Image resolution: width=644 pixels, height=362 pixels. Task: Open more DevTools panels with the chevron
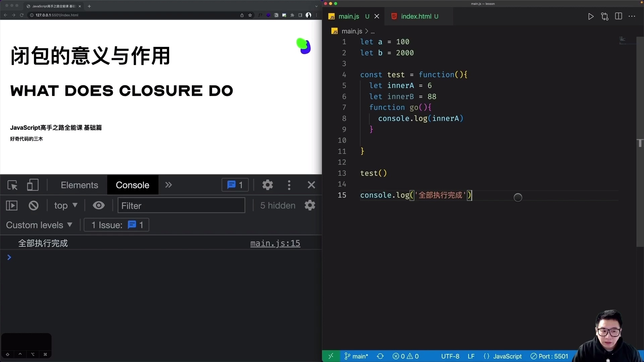[168, 185]
